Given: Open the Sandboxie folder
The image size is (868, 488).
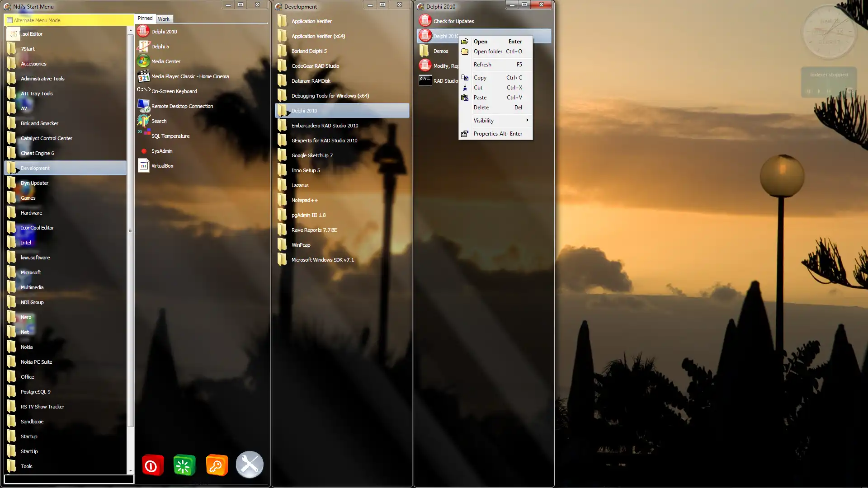Looking at the screenshot, I should pos(66,422).
